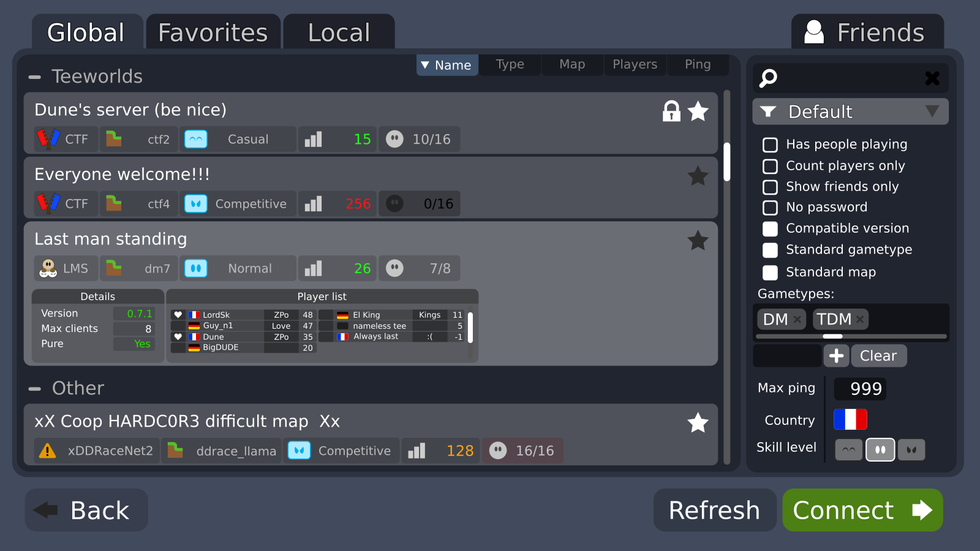Click the lock icon on Dune's server
Viewport: 980px width, 551px height.
click(671, 111)
